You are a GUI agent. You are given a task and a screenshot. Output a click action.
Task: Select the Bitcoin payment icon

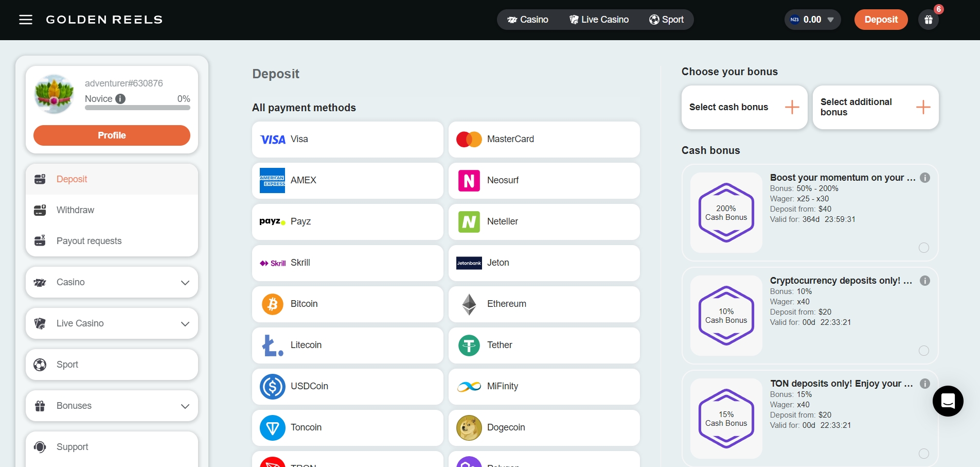(x=273, y=304)
